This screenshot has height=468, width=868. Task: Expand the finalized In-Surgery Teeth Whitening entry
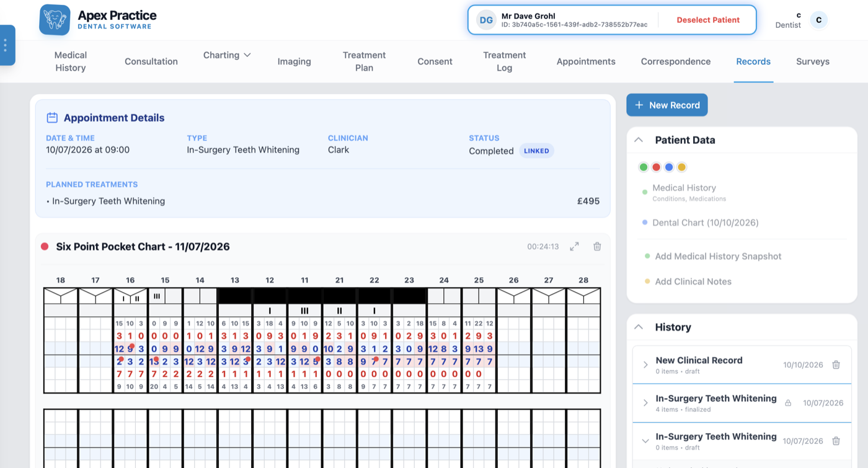click(645, 403)
